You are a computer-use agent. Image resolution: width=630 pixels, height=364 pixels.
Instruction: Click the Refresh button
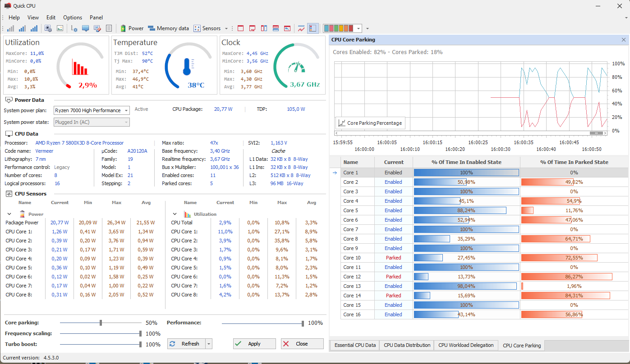[x=186, y=344]
